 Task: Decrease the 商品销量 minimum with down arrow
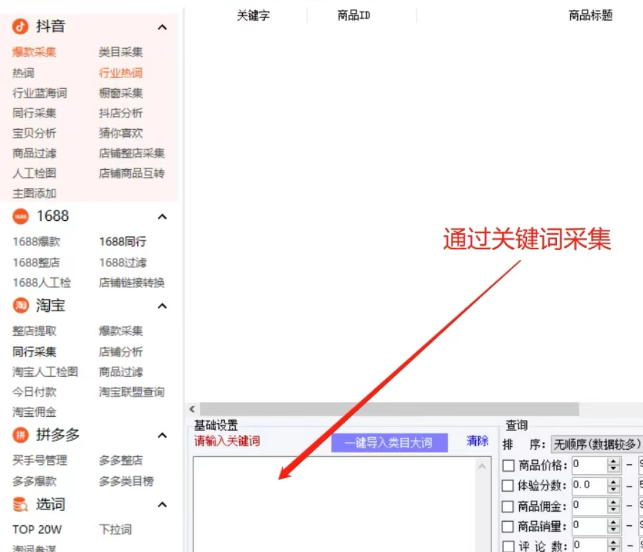coord(613,529)
